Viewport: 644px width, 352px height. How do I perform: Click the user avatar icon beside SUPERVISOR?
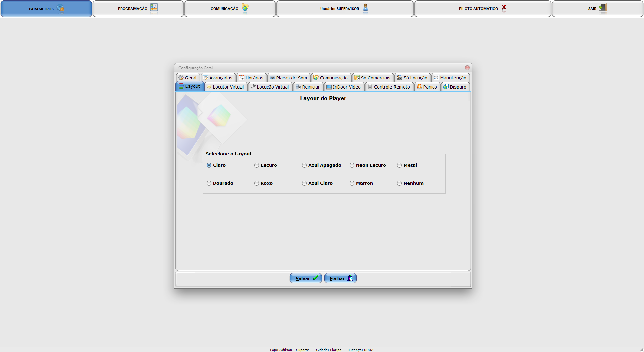(366, 7)
